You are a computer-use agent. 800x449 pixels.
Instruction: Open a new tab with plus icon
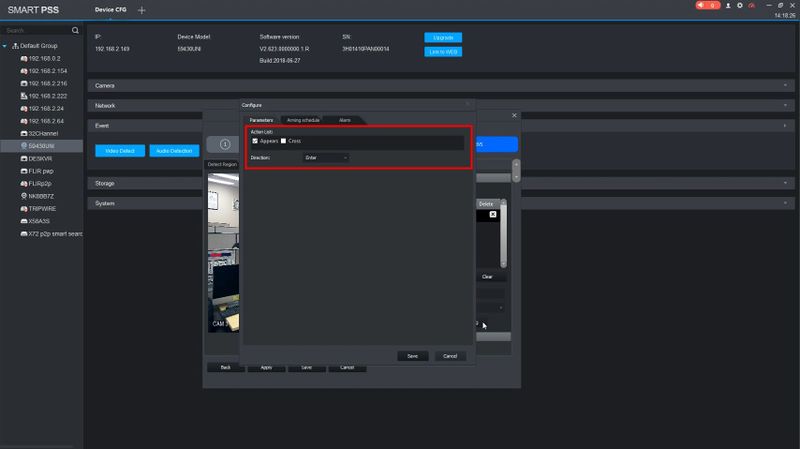tap(141, 10)
